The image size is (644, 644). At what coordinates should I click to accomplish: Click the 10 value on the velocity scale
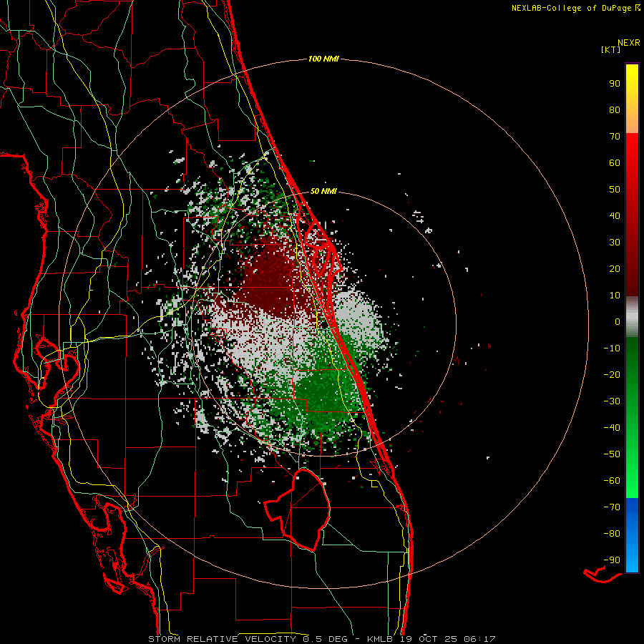click(x=615, y=296)
